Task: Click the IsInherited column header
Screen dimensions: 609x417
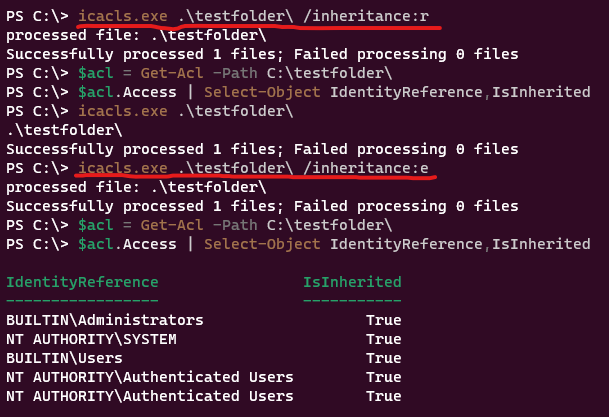Action: pos(352,282)
